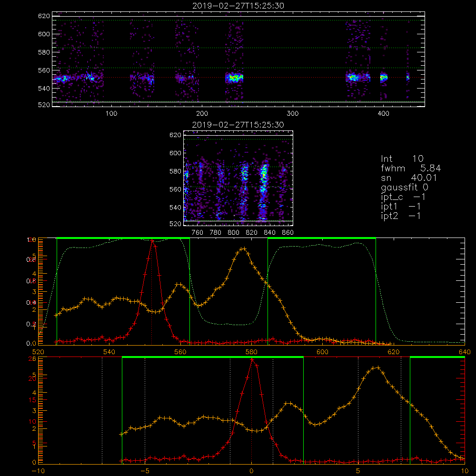Click the timestamp title above the wide top spectrogram
This screenshot has height=476, width=476.
[x=238, y=6]
